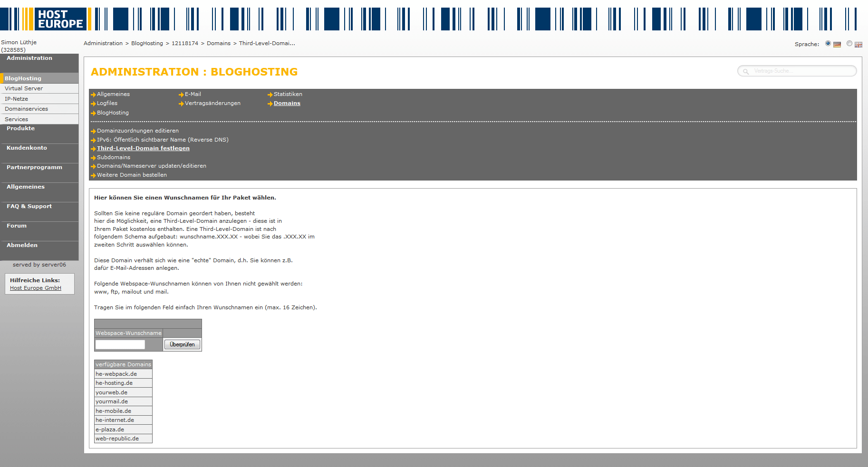Expand the FAQ & Support section

tap(29, 206)
